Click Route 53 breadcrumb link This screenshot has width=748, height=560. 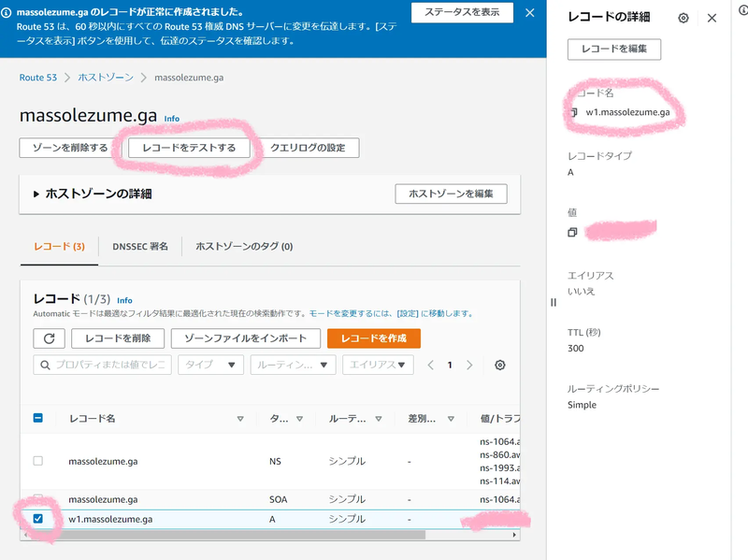pyautogui.click(x=37, y=78)
